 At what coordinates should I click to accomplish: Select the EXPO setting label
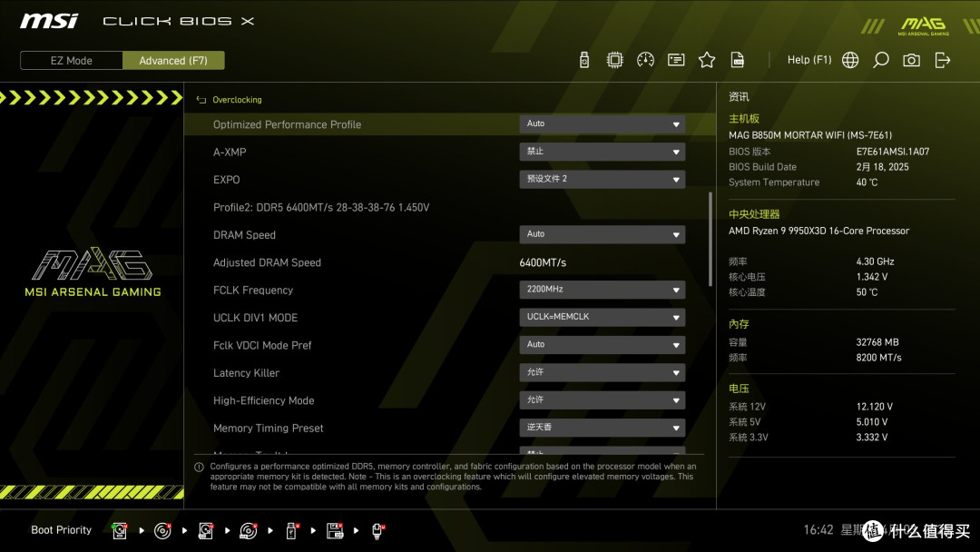pos(226,180)
